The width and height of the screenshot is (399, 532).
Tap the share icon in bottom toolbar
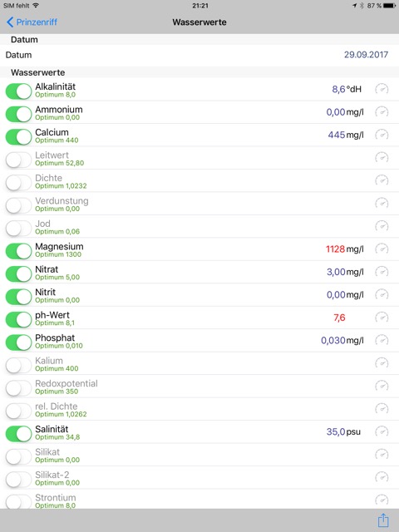(x=383, y=520)
